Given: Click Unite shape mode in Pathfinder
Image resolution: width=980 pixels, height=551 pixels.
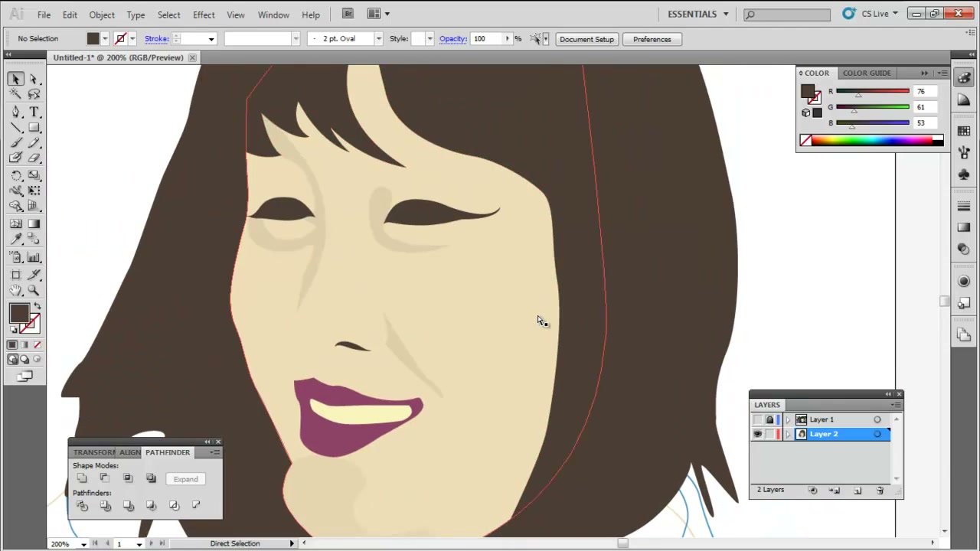Looking at the screenshot, I should click(82, 478).
